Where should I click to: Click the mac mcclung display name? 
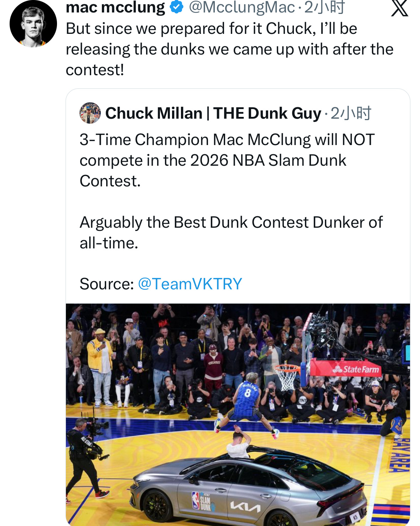click(x=115, y=7)
